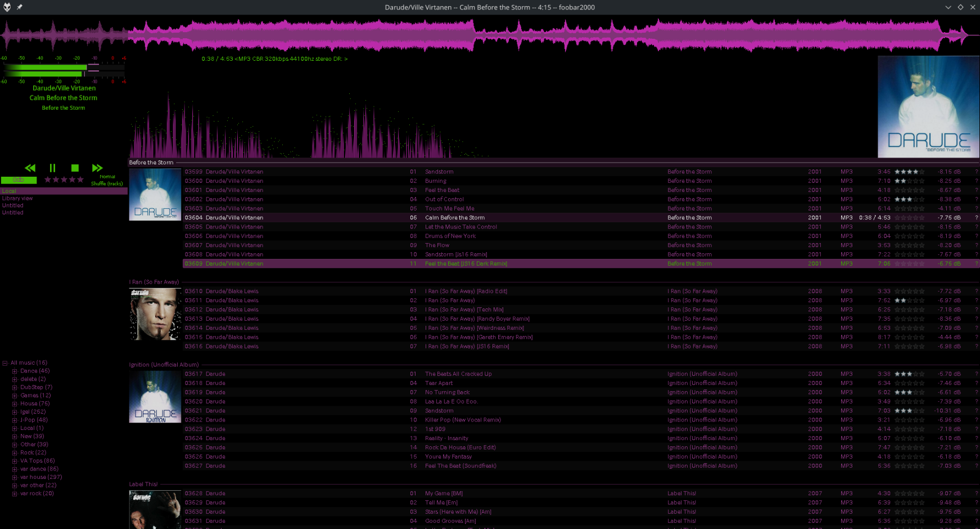This screenshot has height=529, width=980.
Task: Select track Rock Da House (Euro Edit)
Action: tap(581, 447)
